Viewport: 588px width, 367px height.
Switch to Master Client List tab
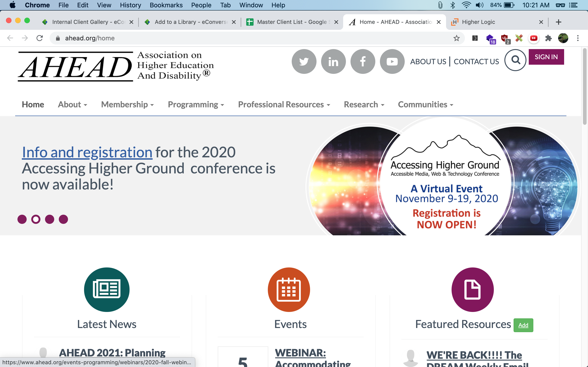tap(291, 22)
